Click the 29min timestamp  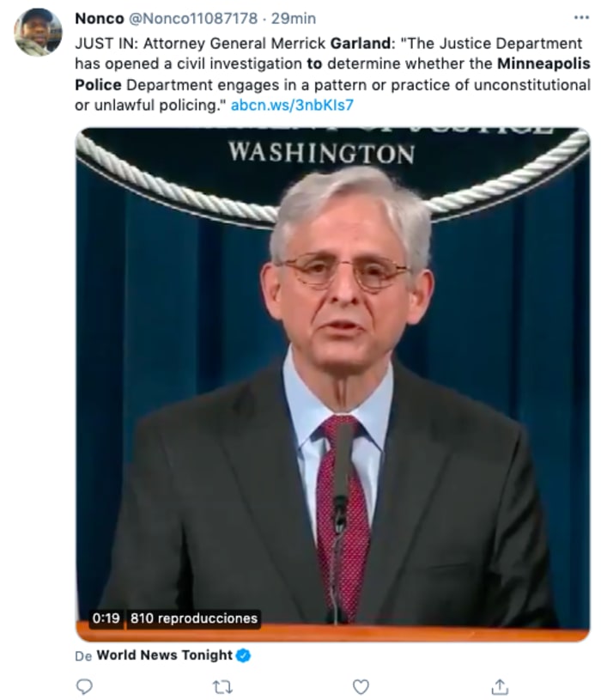point(294,18)
